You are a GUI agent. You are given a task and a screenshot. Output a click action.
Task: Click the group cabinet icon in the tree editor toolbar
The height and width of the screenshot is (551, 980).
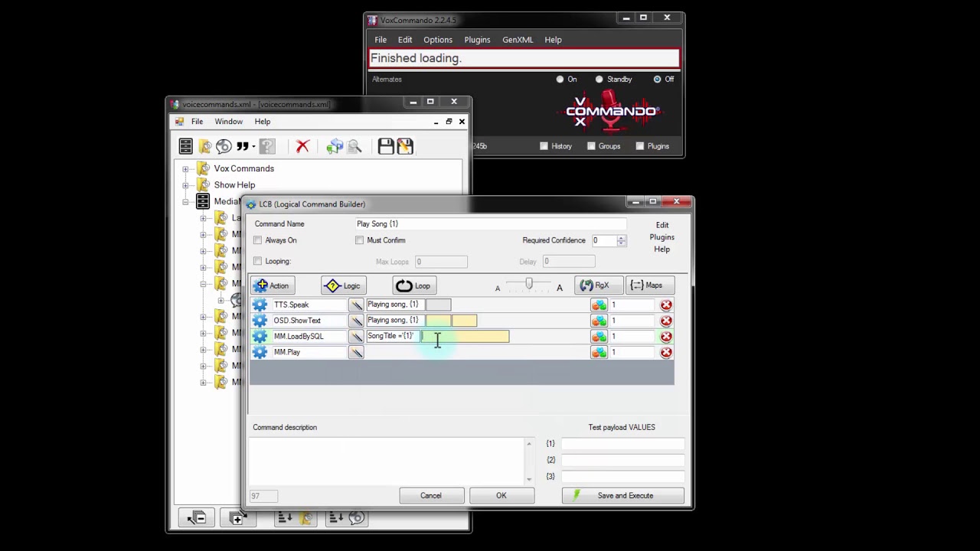[185, 146]
